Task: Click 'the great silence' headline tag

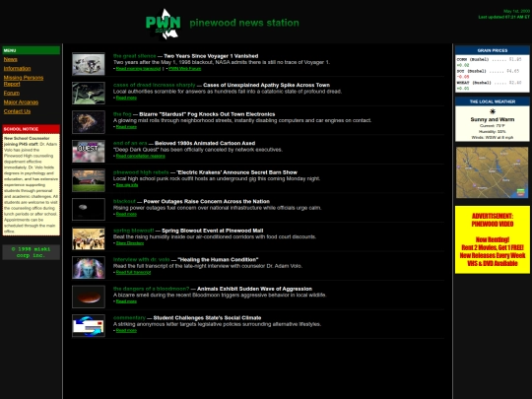Action: [134, 56]
